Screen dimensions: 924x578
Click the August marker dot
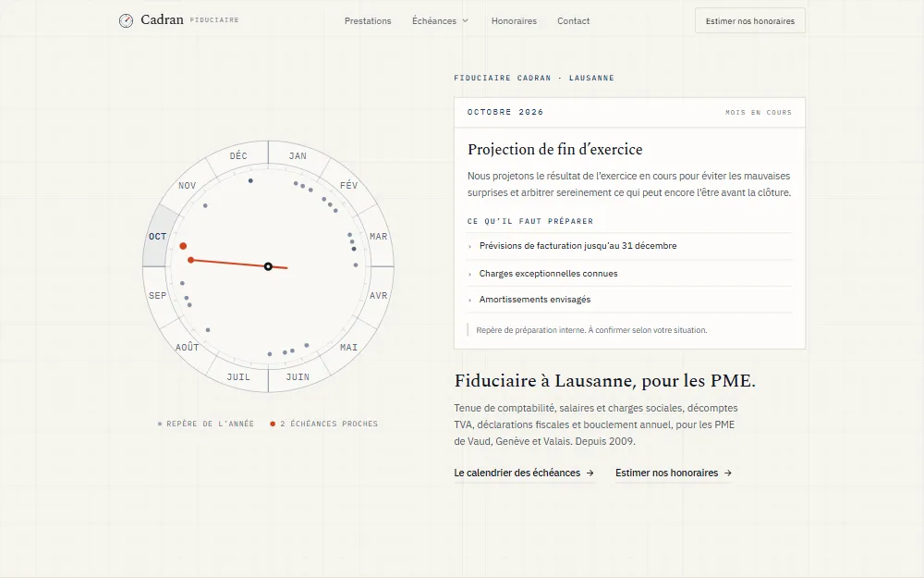pyautogui.click(x=208, y=330)
